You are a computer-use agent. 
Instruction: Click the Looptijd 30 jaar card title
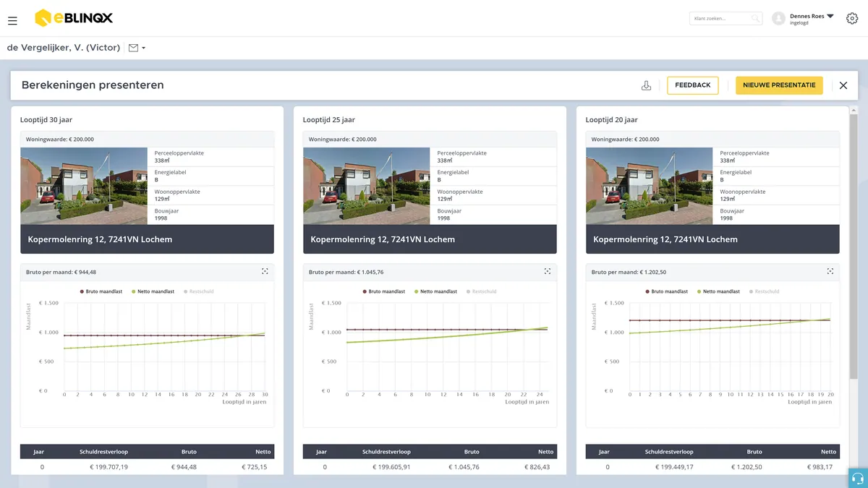pyautogui.click(x=46, y=120)
